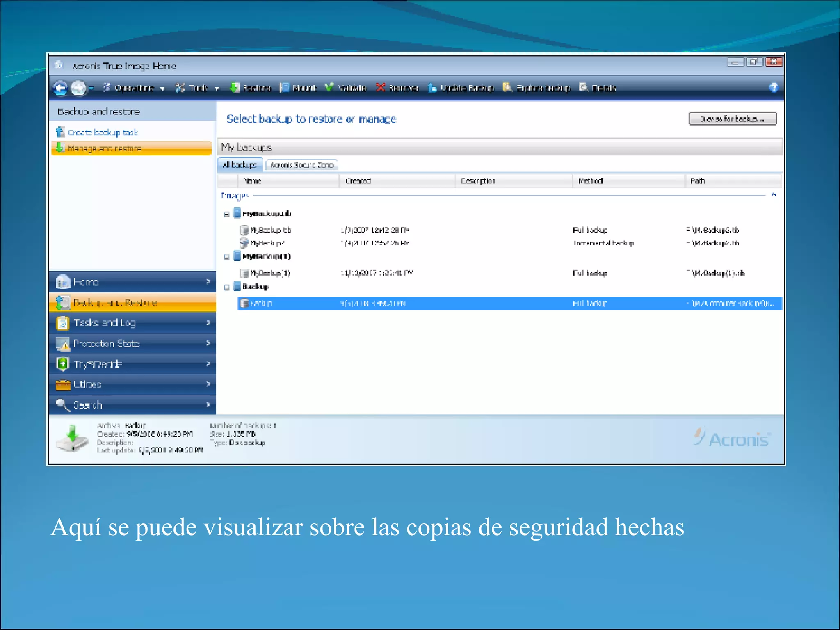Open Try&Decide navigation item

pos(132,364)
